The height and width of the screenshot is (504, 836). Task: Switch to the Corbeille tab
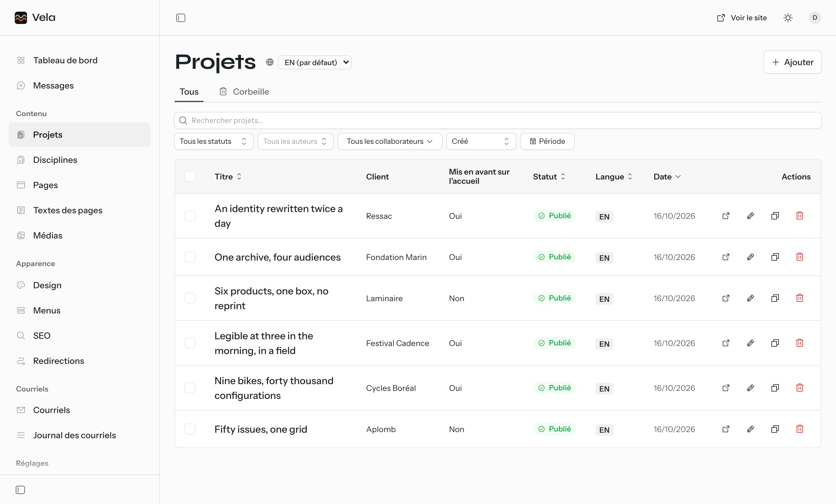(244, 92)
